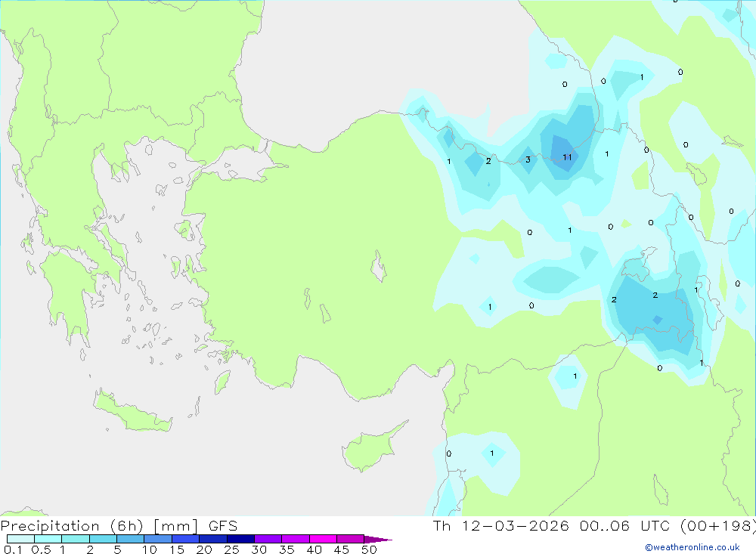Click the 15–20 mm legend swatch
Viewport: 756px width, 554px height.
tap(185, 539)
